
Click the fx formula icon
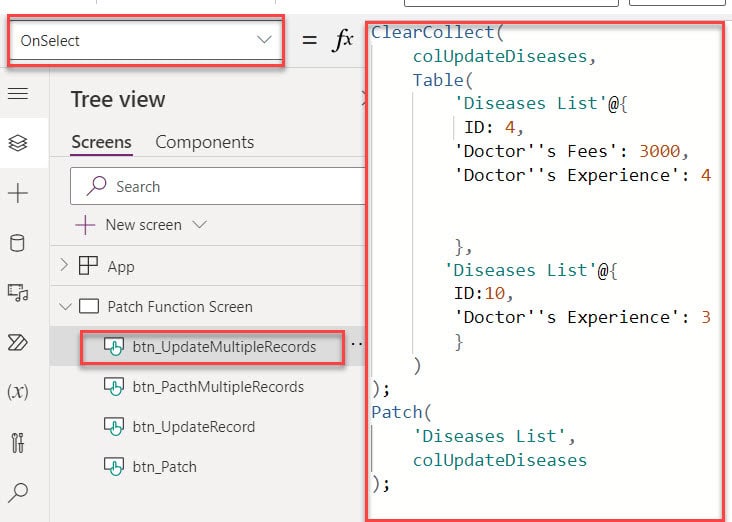(343, 40)
